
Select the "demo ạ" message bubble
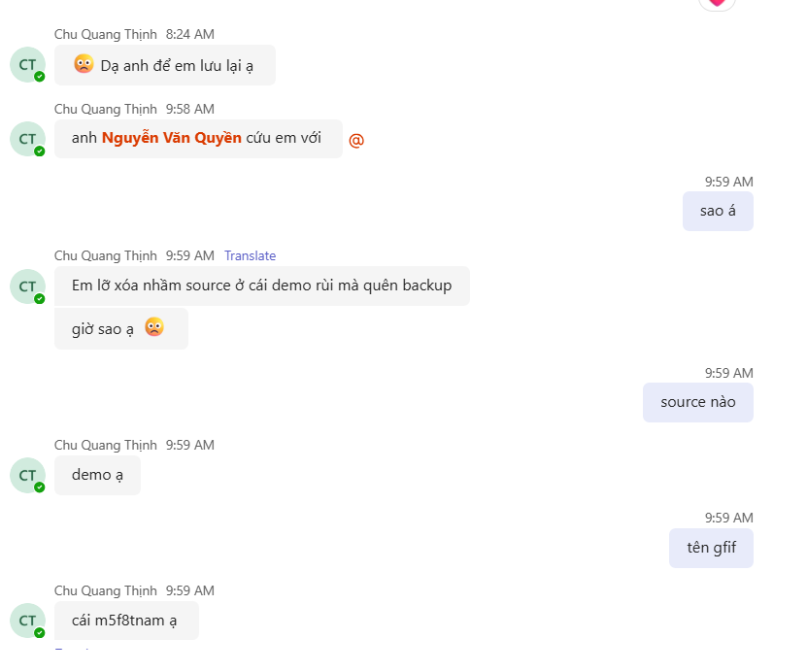(x=97, y=475)
